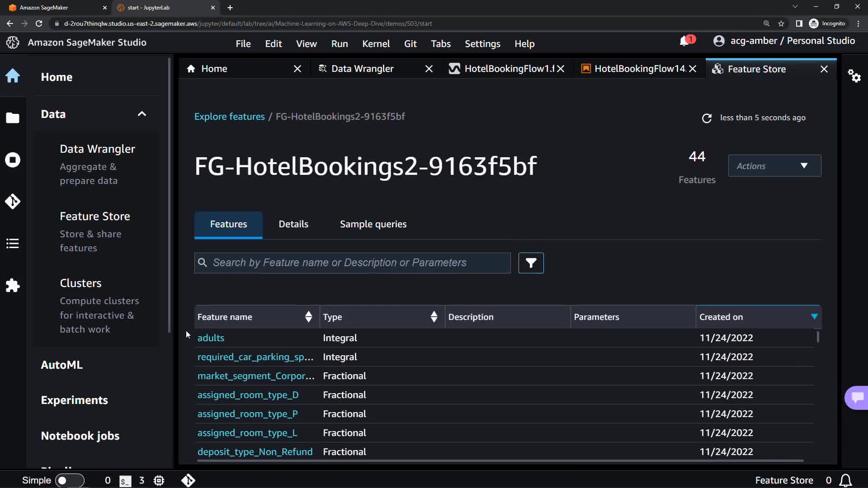Click the feature search input field
The image size is (868, 488).
click(x=353, y=263)
